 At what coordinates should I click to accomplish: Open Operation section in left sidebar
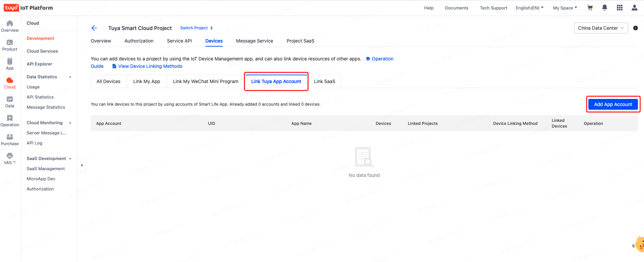(10, 121)
